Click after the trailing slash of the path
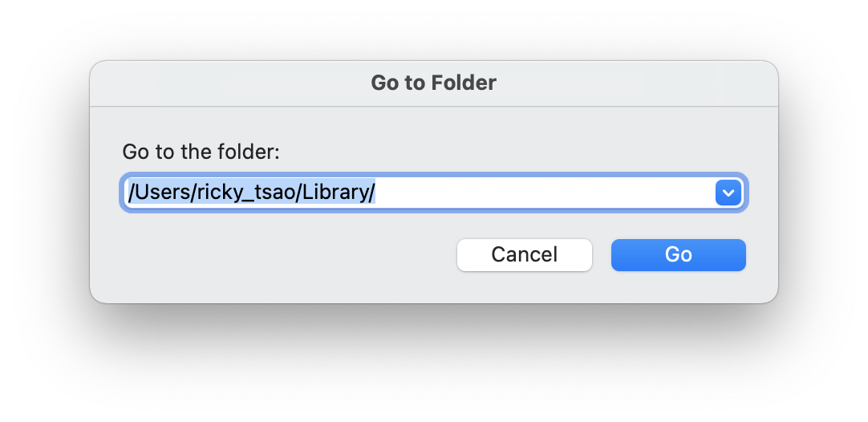868x422 pixels. click(375, 193)
